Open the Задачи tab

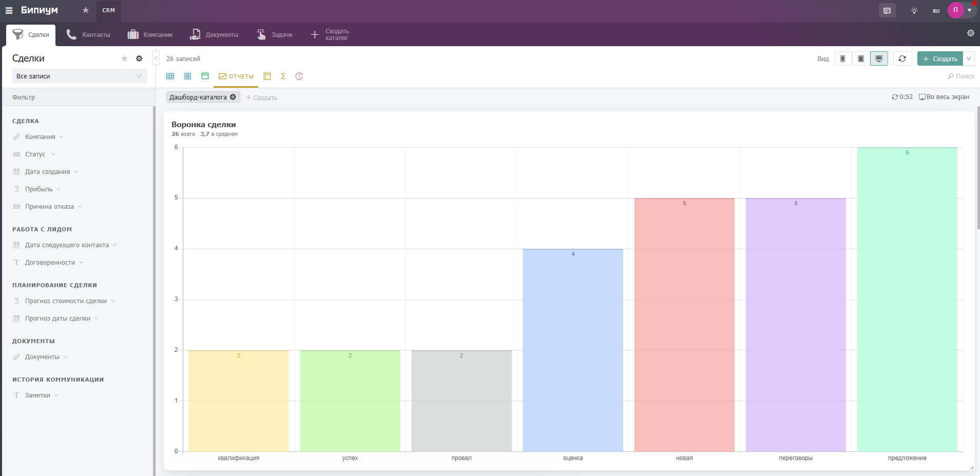[275, 35]
